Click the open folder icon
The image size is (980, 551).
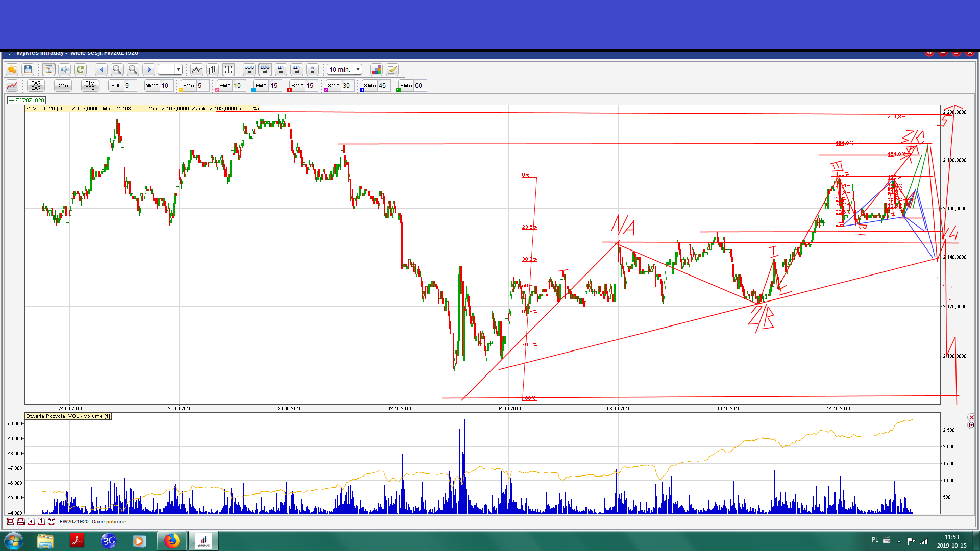coord(12,69)
